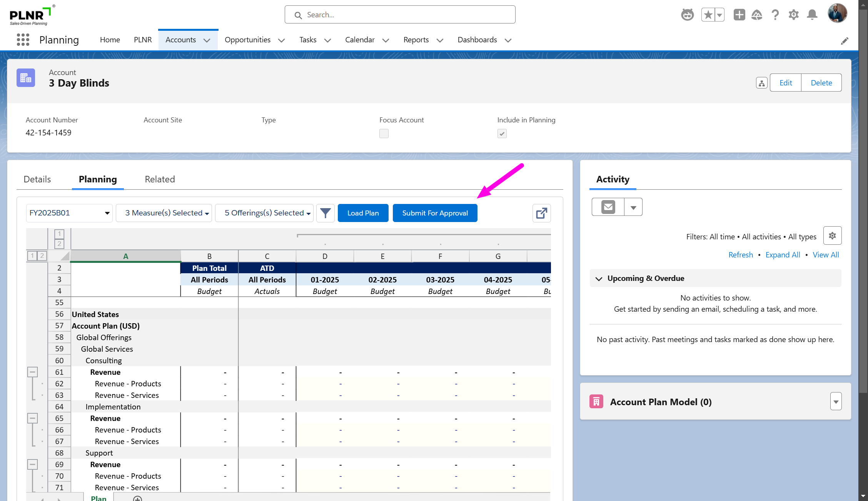Image resolution: width=868 pixels, height=501 pixels.
Task: Toggle the Focus Account checkbox
Action: click(384, 134)
